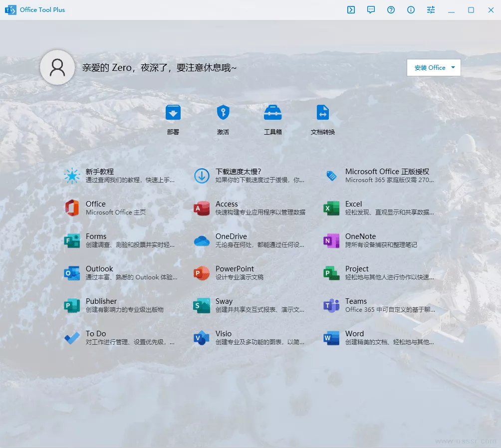Screen dimensions: 501x448
Task: Click the 部署 label
Action: coord(173,132)
